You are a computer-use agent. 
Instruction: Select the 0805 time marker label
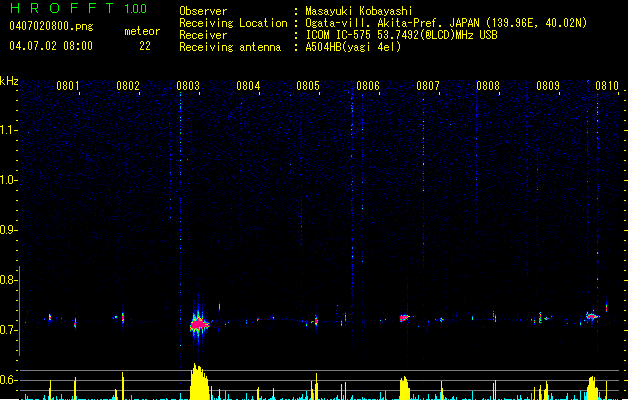tap(308, 86)
